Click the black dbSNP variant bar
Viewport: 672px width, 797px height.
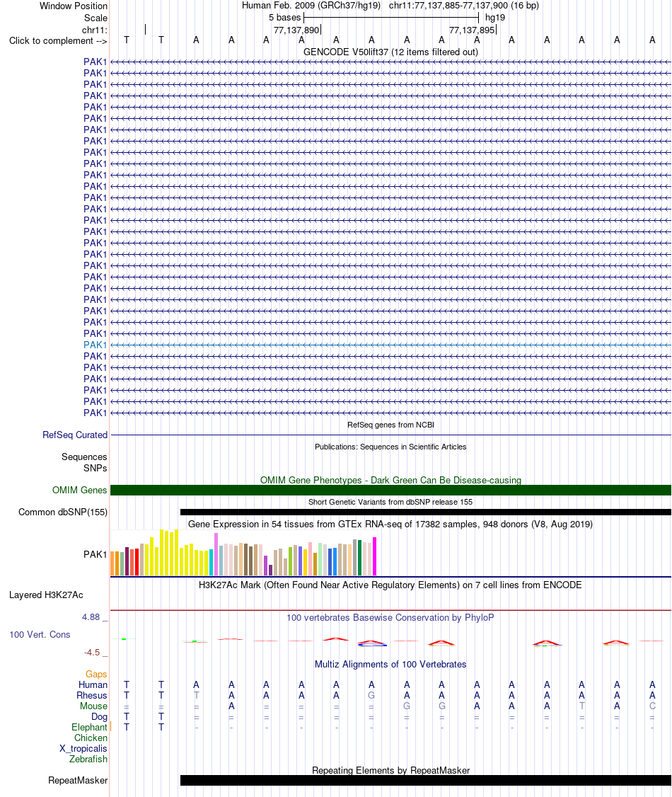[x=426, y=512]
